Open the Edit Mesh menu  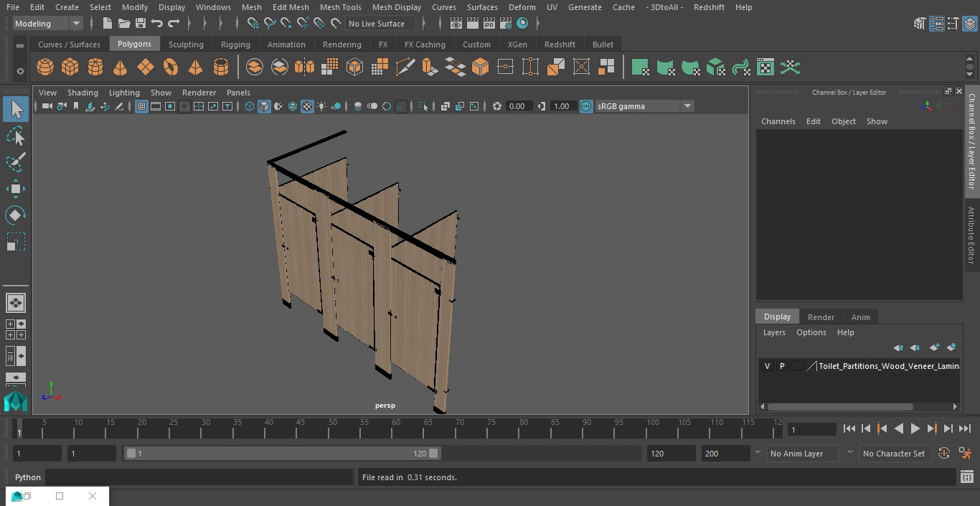(291, 7)
